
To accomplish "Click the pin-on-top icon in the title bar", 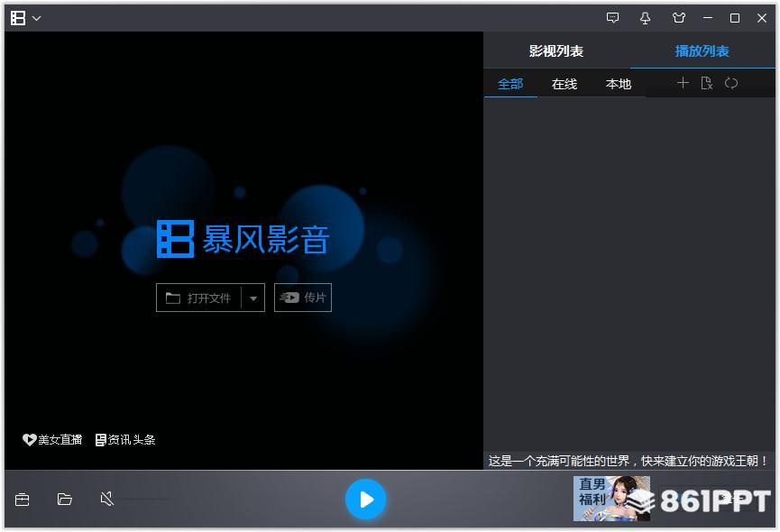I will coord(646,18).
